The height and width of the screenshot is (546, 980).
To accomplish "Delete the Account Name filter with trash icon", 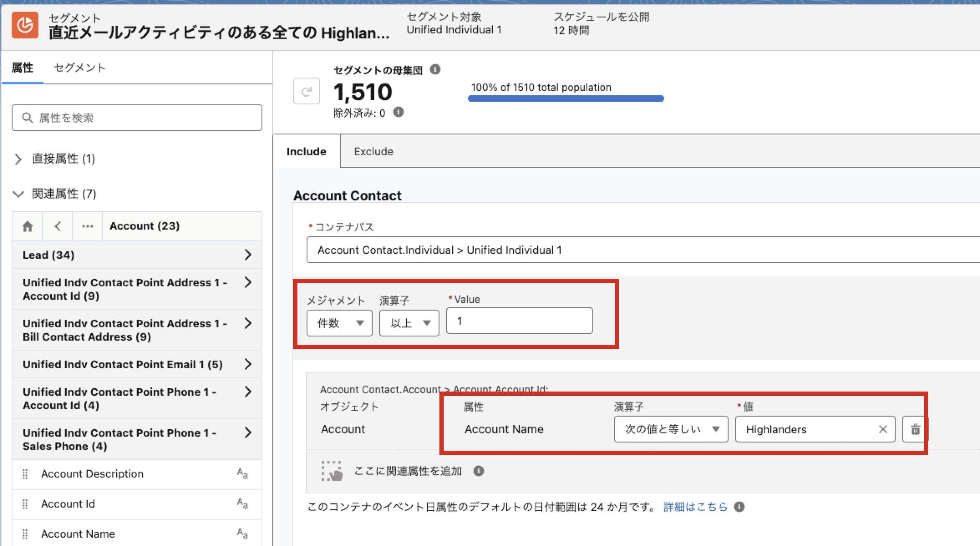I will (915, 429).
